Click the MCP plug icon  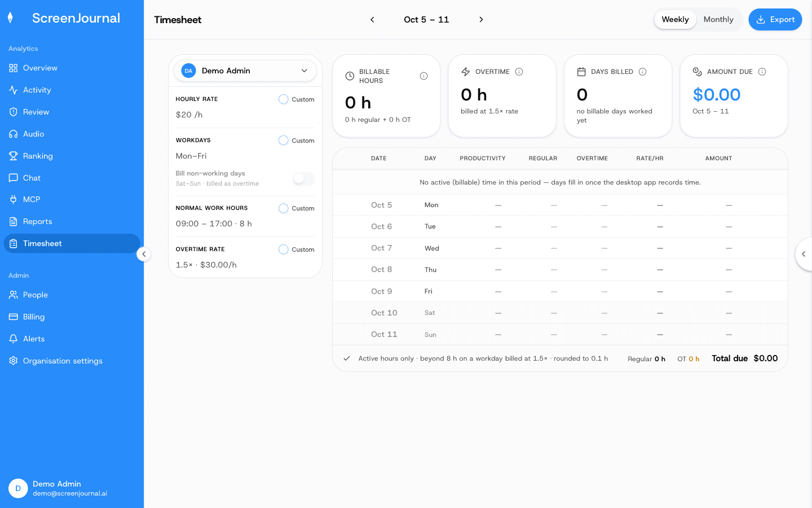click(14, 199)
